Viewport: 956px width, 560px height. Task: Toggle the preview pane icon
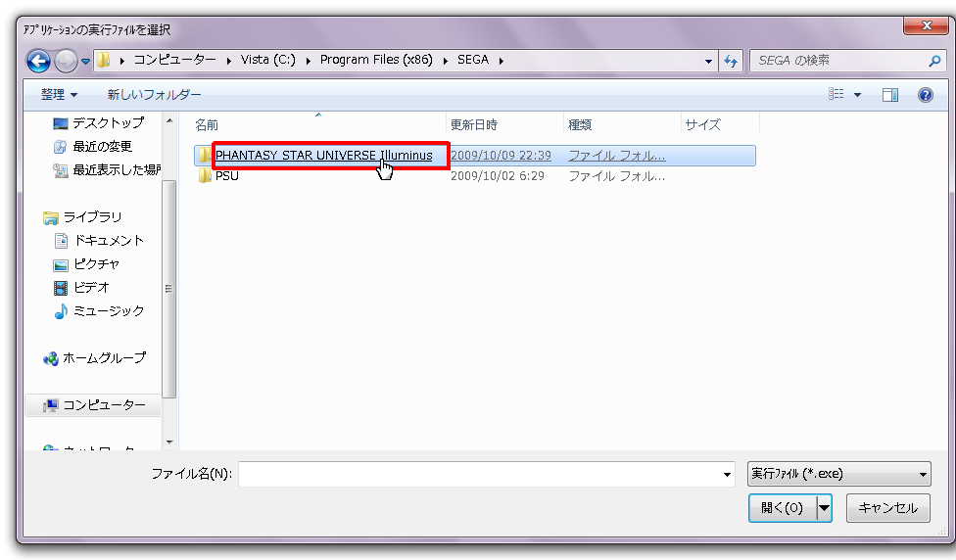pyautogui.click(x=890, y=94)
